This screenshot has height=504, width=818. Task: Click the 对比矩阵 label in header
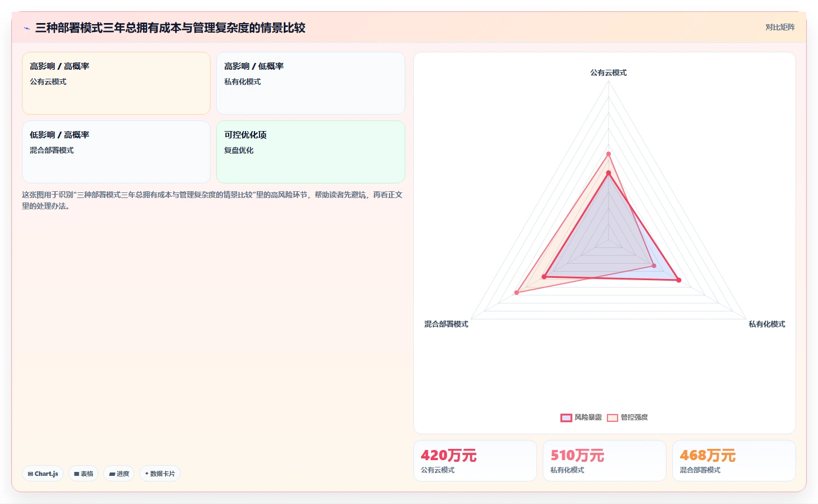[x=780, y=28]
